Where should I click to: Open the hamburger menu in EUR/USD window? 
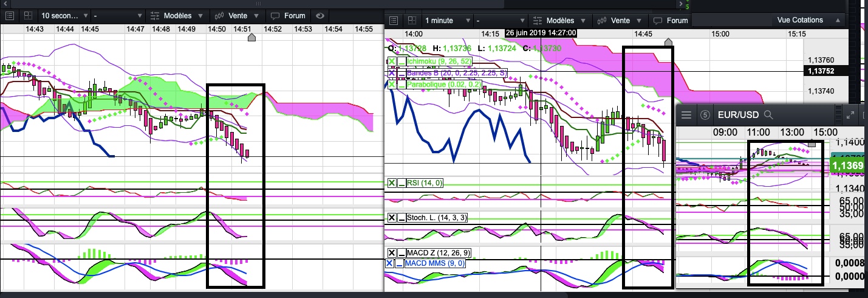687,114
